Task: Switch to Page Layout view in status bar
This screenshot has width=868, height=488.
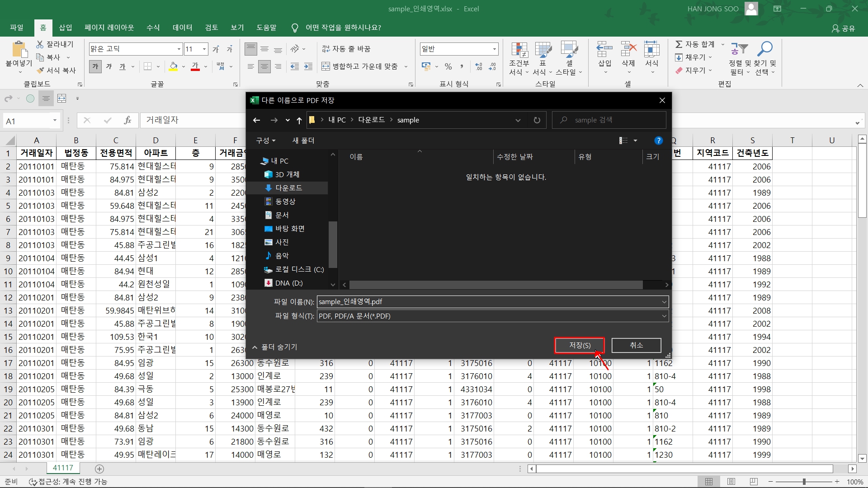Action: pyautogui.click(x=731, y=482)
